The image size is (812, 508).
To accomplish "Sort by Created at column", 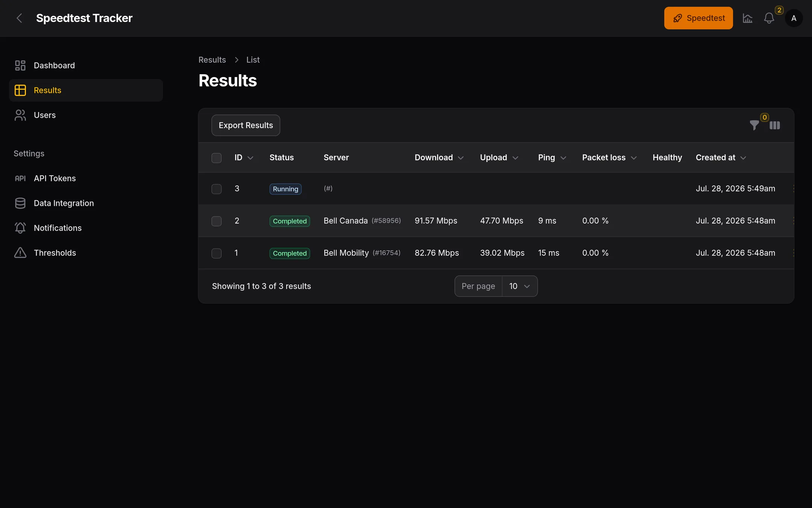I will [x=721, y=158].
